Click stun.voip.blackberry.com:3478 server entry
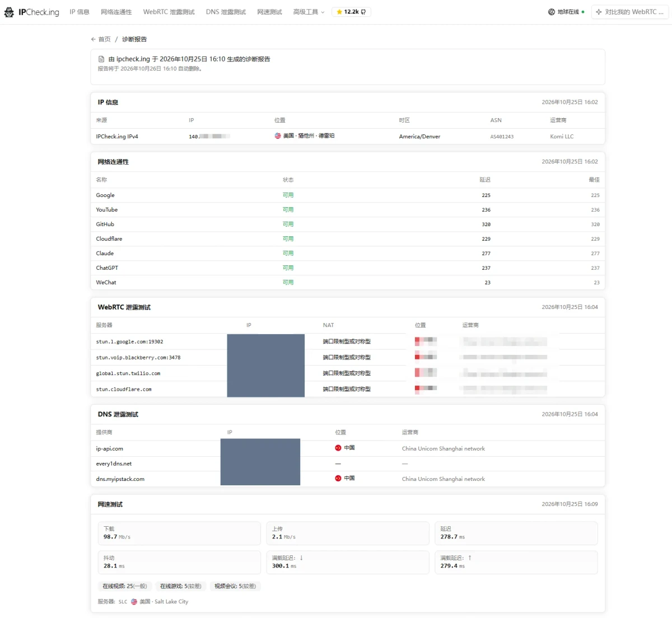Viewport: 672px width, 618px height. pos(138,357)
